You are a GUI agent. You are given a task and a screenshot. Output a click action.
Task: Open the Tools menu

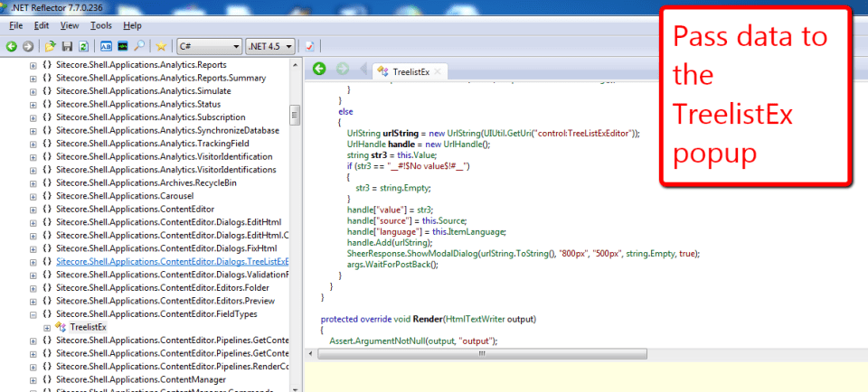pyautogui.click(x=101, y=26)
